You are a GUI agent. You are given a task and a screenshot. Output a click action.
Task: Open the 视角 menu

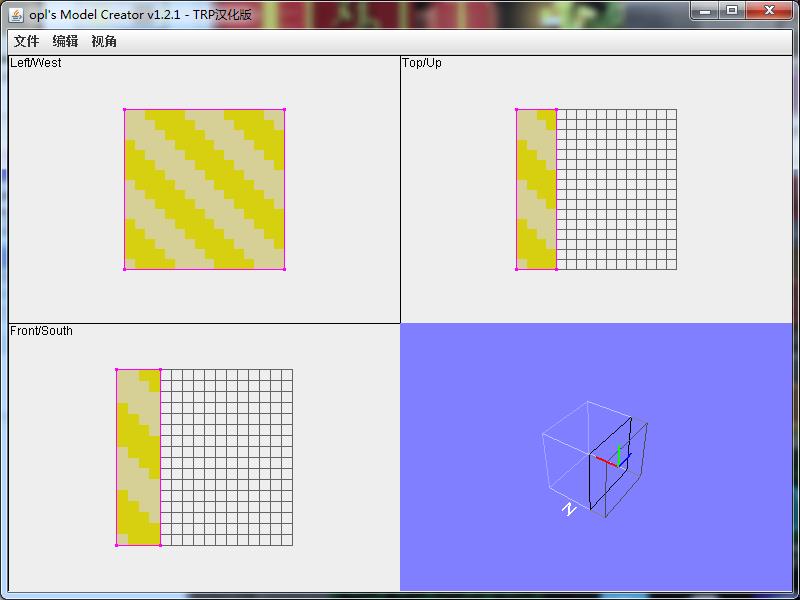[x=104, y=41]
